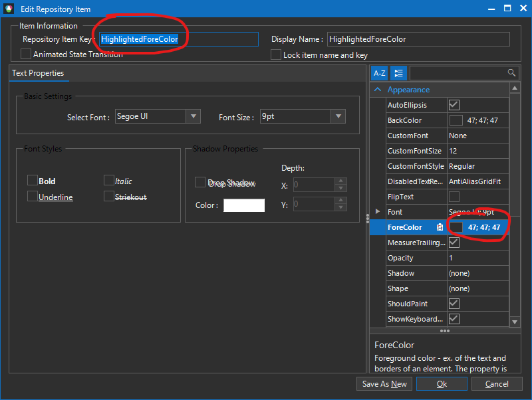Toggle the Bold font style checkbox

(32, 181)
